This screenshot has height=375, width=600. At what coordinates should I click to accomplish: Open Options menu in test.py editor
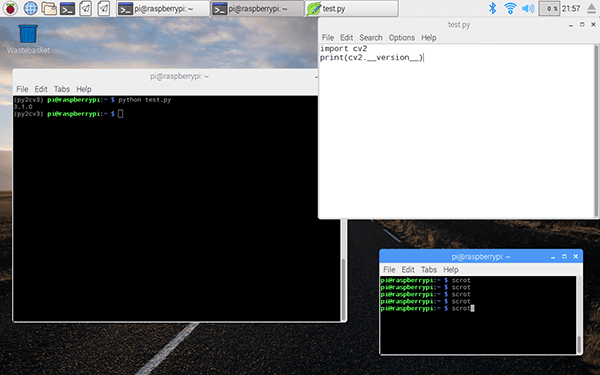[401, 38]
